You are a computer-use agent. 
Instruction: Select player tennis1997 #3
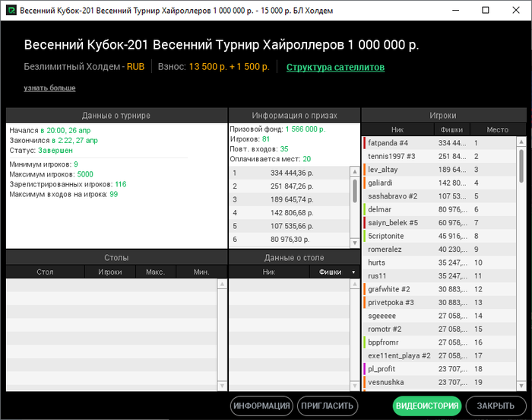click(439, 156)
